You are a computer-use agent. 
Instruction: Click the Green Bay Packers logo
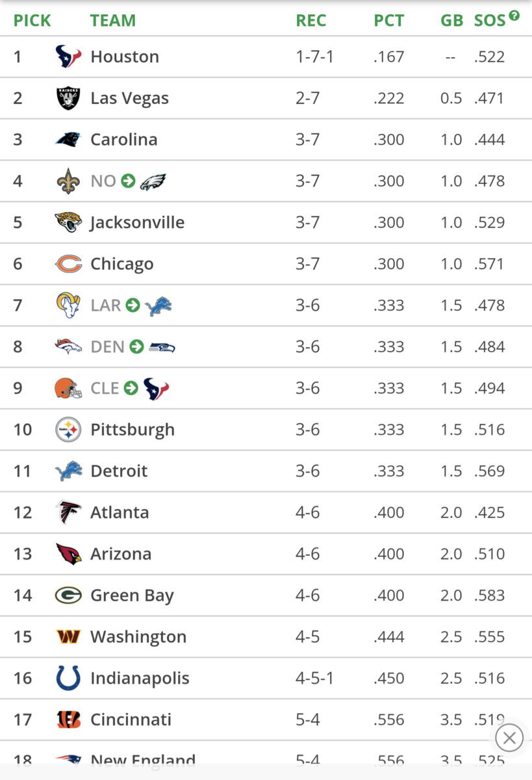pyautogui.click(x=68, y=595)
